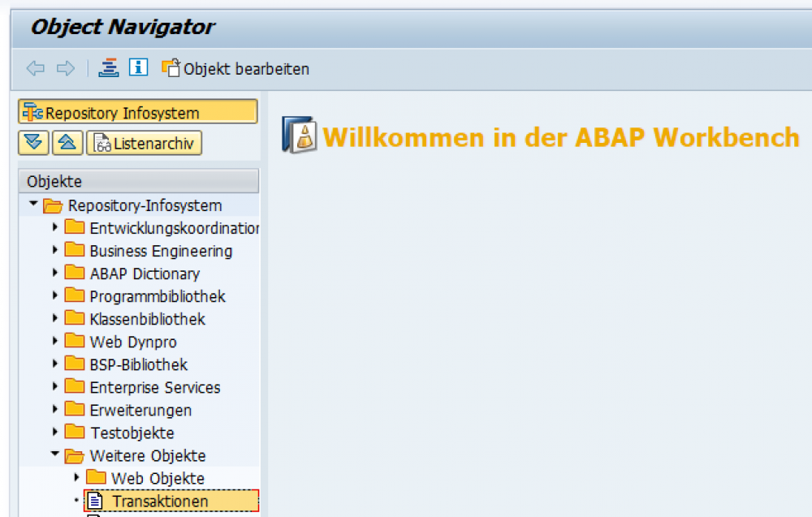Click the Objekte panel header
The width and height of the screenshot is (812, 517).
point(138,180)
